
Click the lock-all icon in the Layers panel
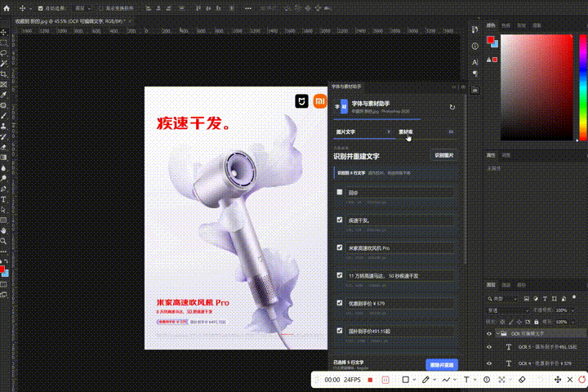pos(537,322)
